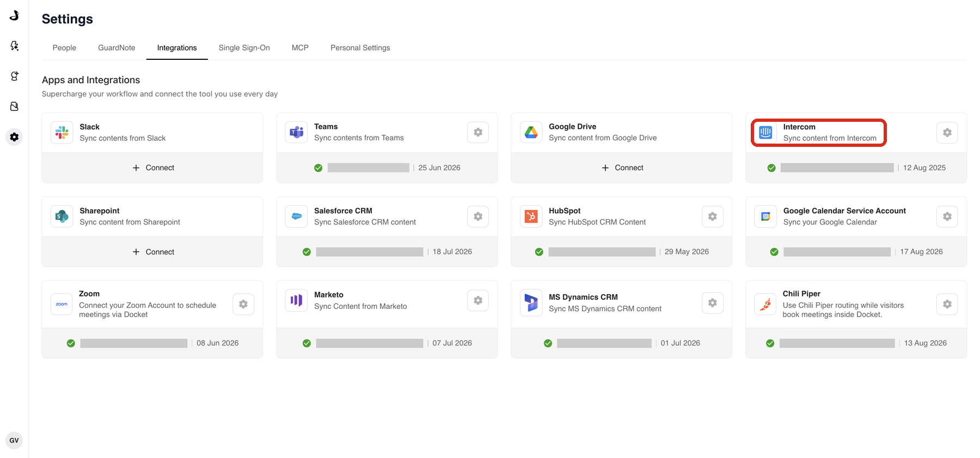Click the 'Apps and Integrations' heading
The height and width of the screenshot is (458, 980).
[91, 80]
